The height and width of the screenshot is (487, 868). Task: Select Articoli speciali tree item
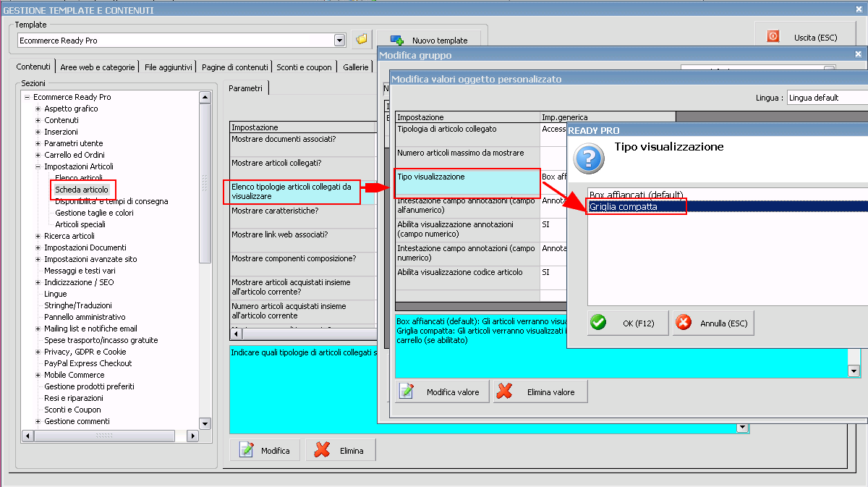coord(80,224)
